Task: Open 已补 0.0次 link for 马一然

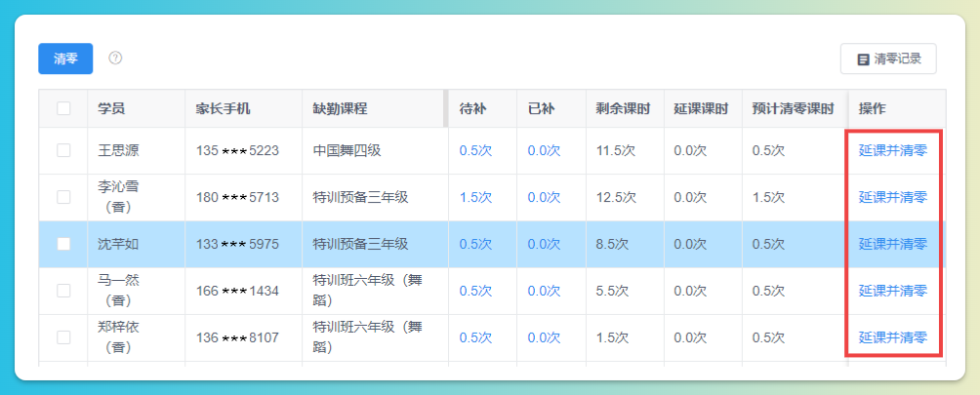Action: [544, 291]
